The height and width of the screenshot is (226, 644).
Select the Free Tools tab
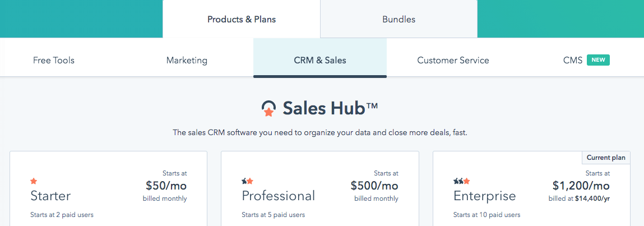(x=54, y=60)
